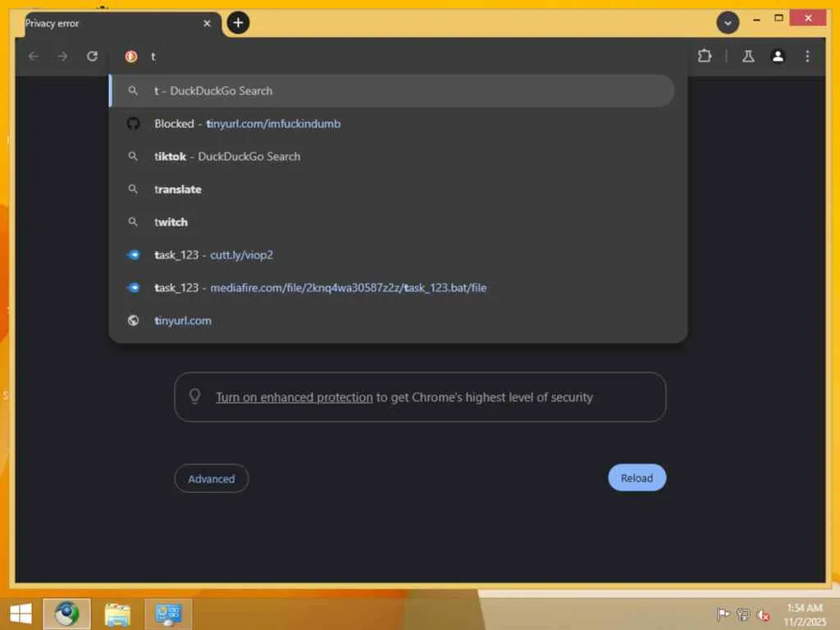Open the tab search dropdown arrow
The height and width of the screenshot is (630, 840).
click(x=728, y=23)
